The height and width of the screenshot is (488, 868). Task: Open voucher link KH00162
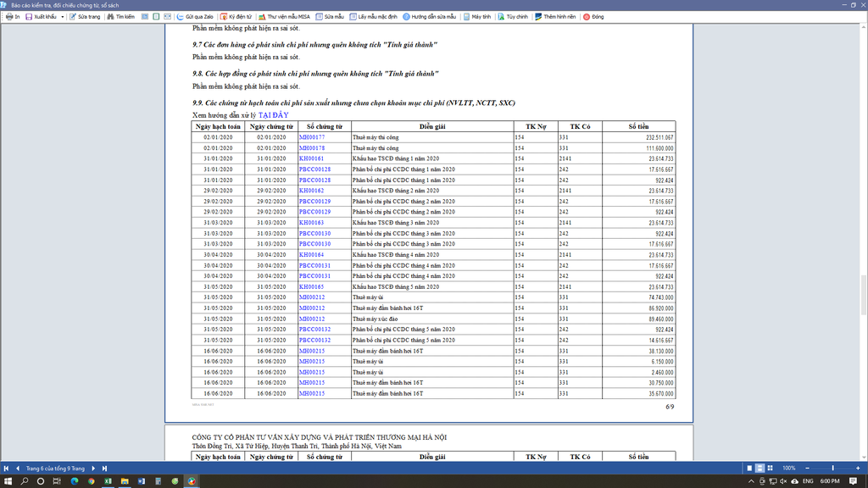(311, 191)
